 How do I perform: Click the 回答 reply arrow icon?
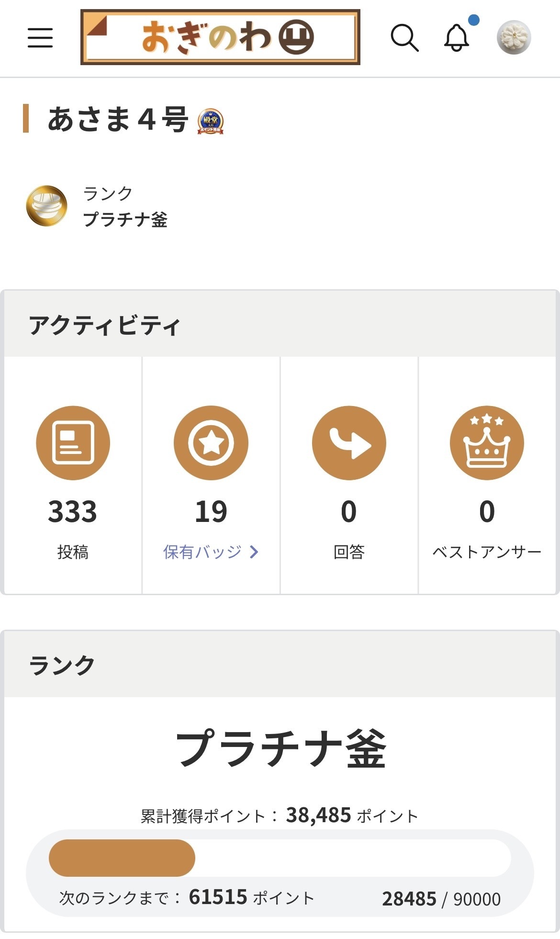[x=349, y=442]
